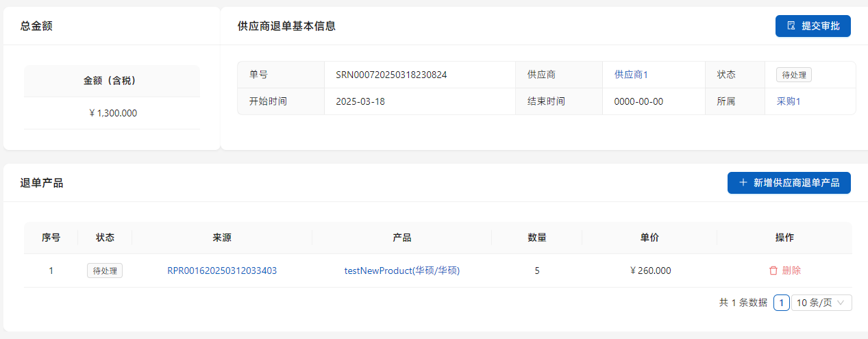Viewport: 868px width, 339px height.
Task: Click the trash icon to delete row 1
Action: [773, 271]
